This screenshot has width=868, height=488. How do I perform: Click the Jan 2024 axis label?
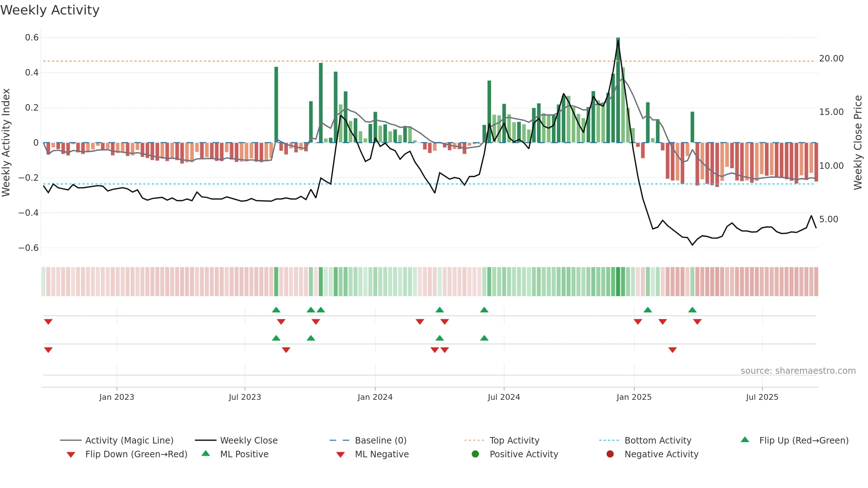tap(375, 397)
